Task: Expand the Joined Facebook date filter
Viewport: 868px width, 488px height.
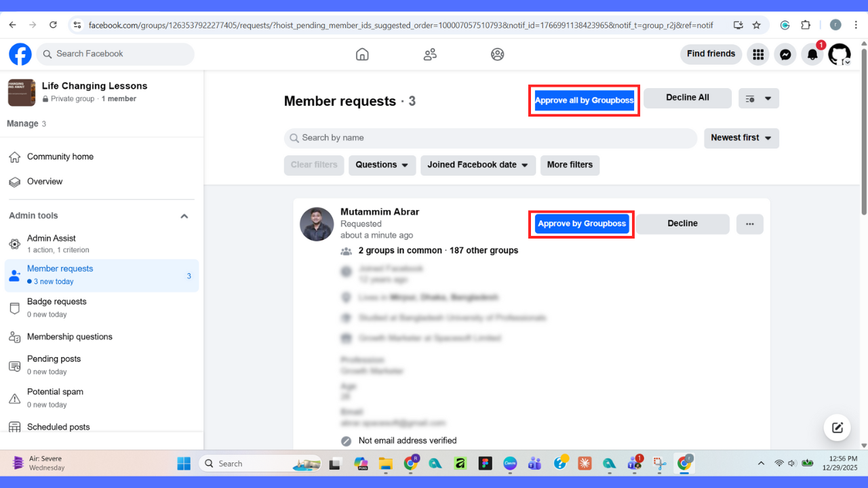Action: point(477,165)
